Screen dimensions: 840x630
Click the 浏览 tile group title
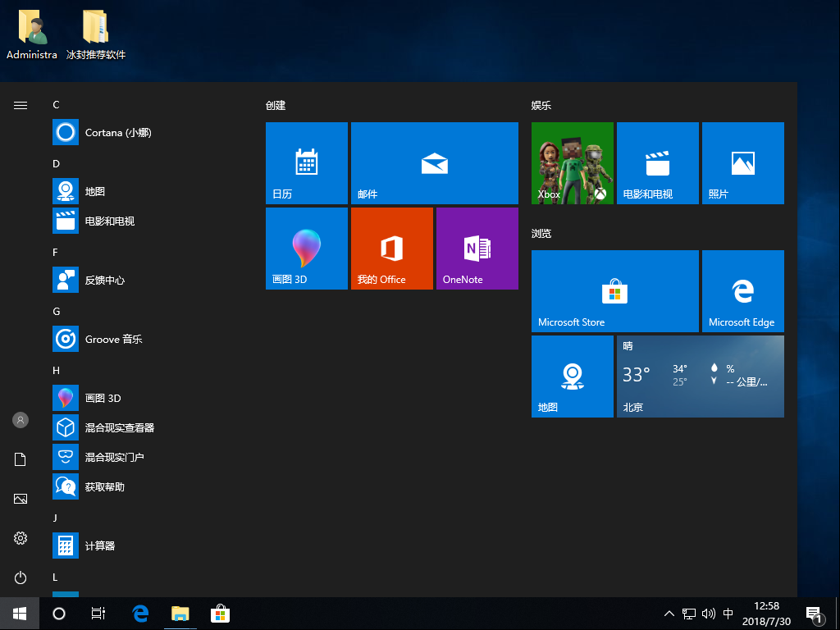pos(541,234)
